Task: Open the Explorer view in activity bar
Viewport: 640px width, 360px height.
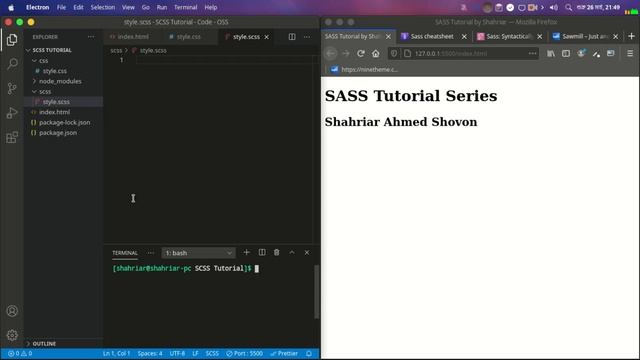Action: (x=12, y=40)
